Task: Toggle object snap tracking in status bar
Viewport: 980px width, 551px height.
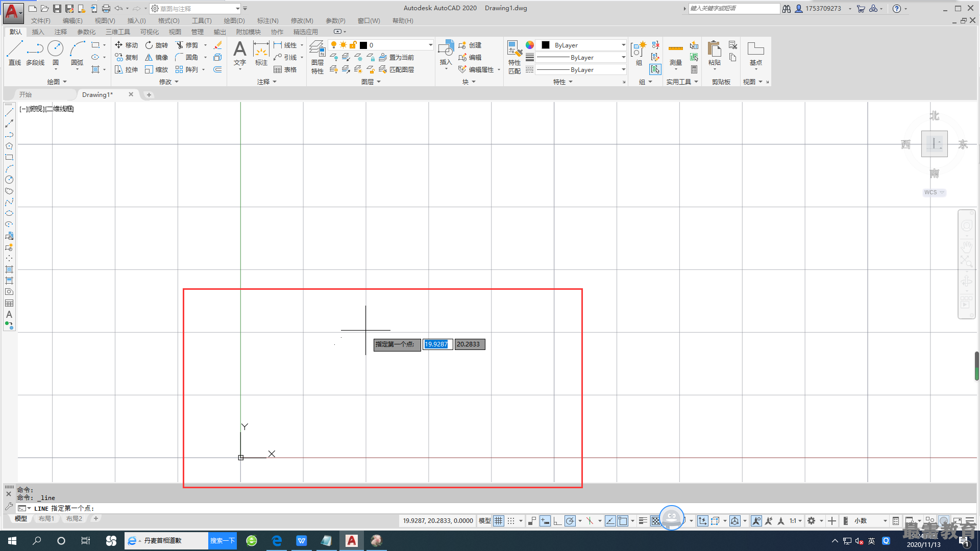Action: click(610, 520)
